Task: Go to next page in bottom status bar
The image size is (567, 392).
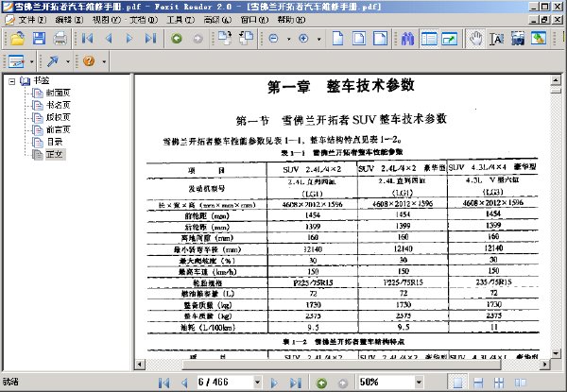Action: 274,383
